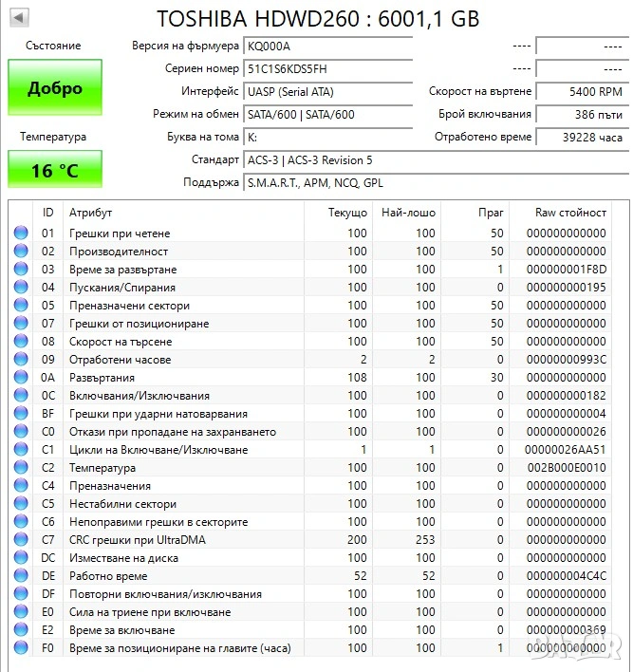Screen dimensions: 633x672
Task: Click status orb for CRC грешки при UltraDMA
Action: click(21, 540)
